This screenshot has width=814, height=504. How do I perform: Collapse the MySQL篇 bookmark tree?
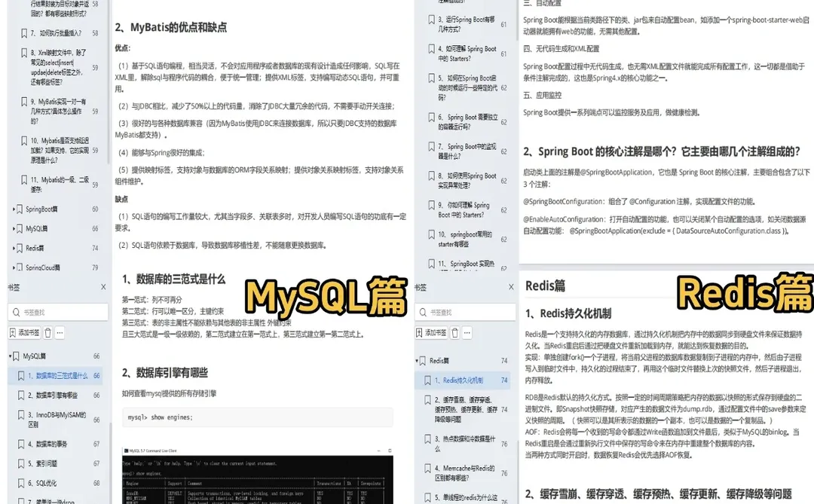pos(8,356)
